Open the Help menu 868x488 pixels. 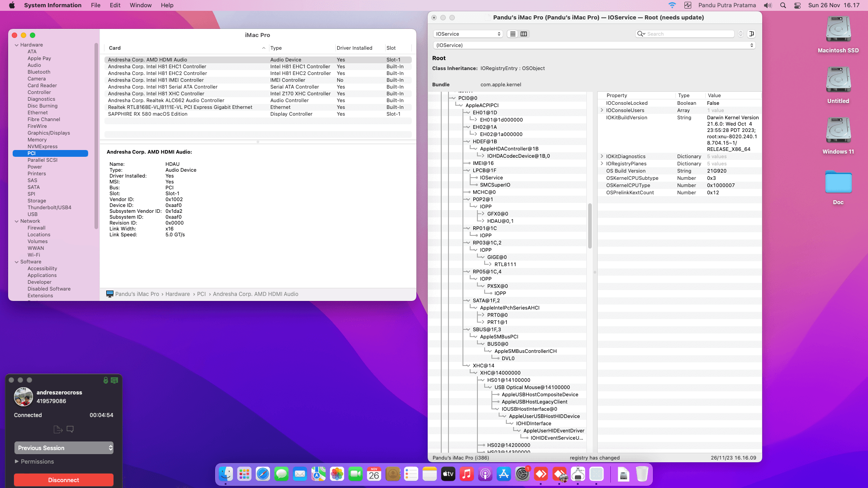[x=167, y=5]
